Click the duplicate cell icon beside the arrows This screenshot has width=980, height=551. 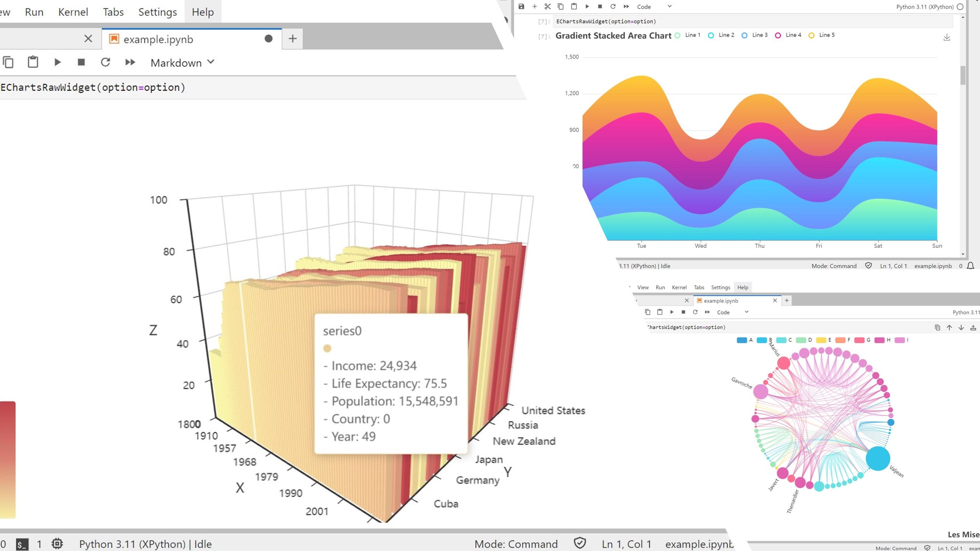(937, 327)
